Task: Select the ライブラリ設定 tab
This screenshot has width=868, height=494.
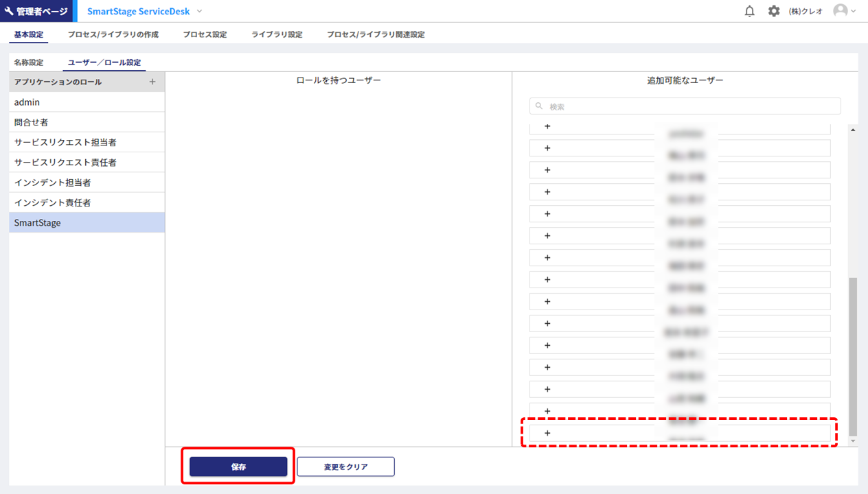Action: point(277,34)
